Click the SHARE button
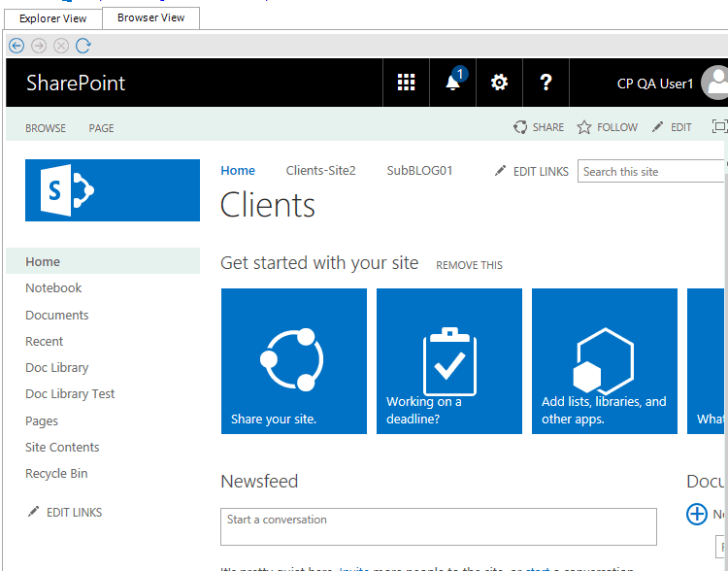The height and width of the screenshot is (571, 728). (x=539, y=127)
